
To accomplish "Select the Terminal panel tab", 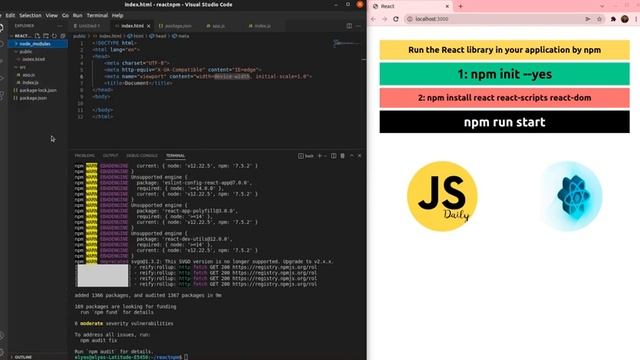I will [x=176, y=156].
